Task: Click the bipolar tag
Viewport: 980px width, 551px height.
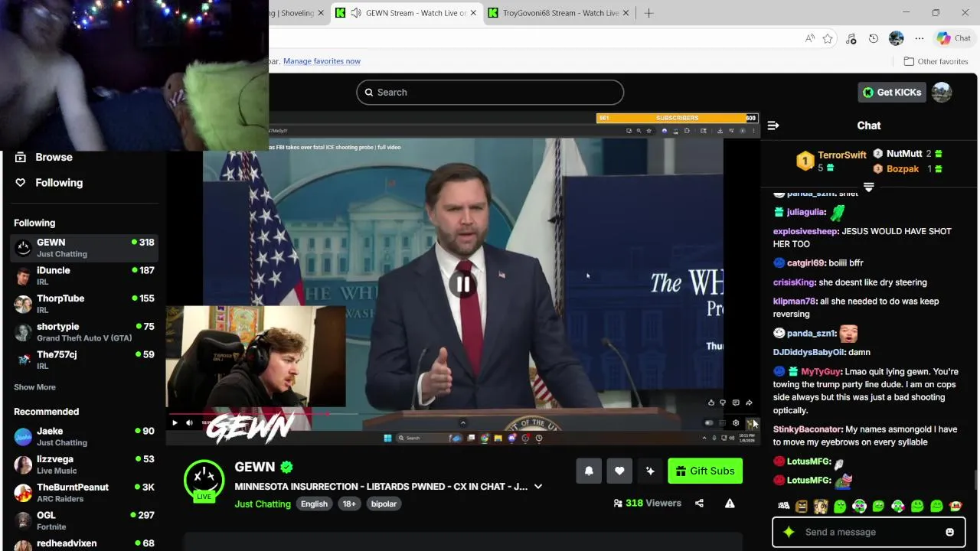Action: (384, 504)
